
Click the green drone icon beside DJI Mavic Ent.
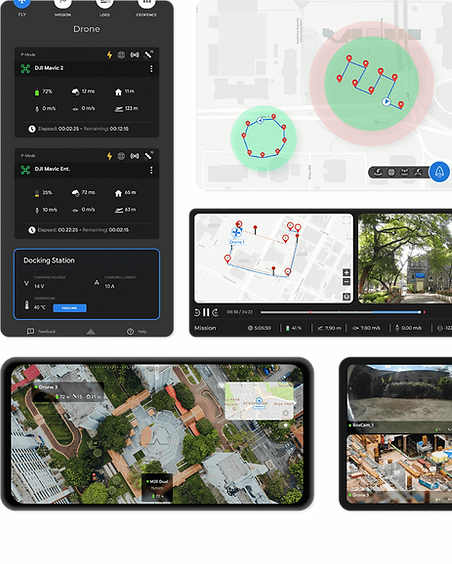point(26,170)
